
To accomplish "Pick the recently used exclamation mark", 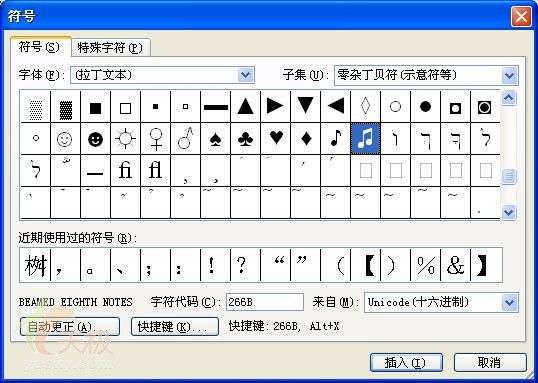I will click(x=215, y=265).
